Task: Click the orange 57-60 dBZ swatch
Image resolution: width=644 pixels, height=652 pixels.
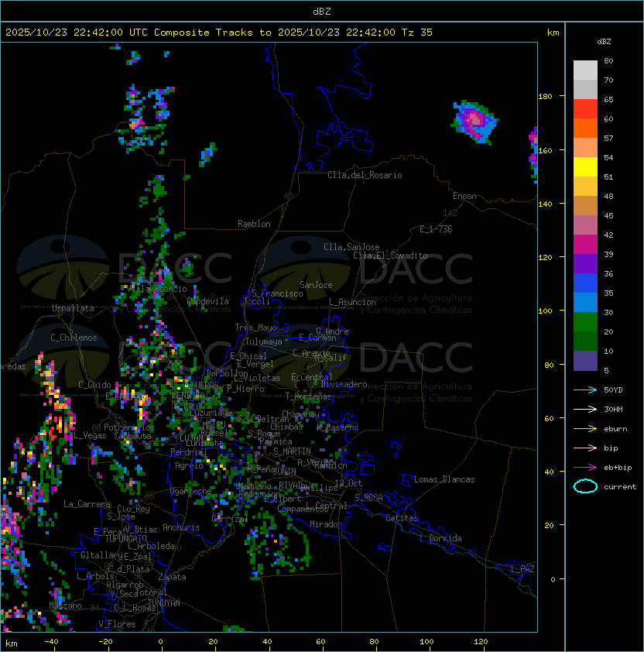Action: click(x=585, y=129)
